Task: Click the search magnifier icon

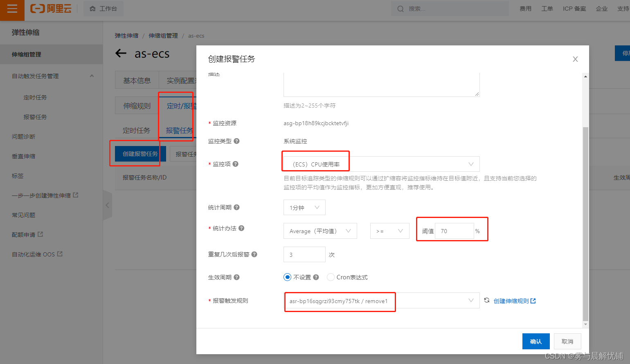Action: coord(400,9)
